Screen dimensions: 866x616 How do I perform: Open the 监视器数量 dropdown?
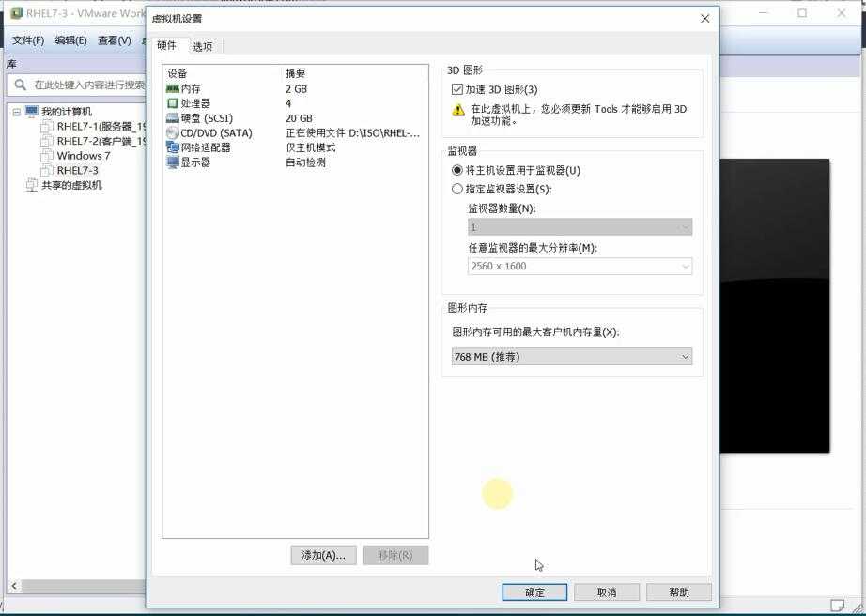pos(580,227)
